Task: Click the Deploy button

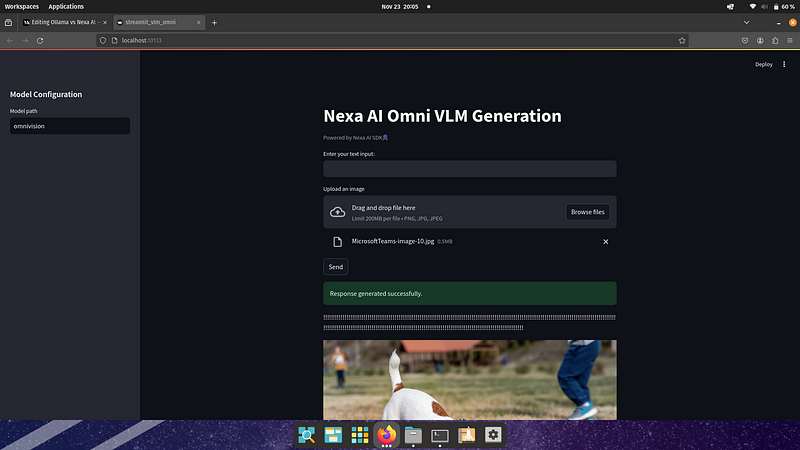Action: click(x=764, y=64)
